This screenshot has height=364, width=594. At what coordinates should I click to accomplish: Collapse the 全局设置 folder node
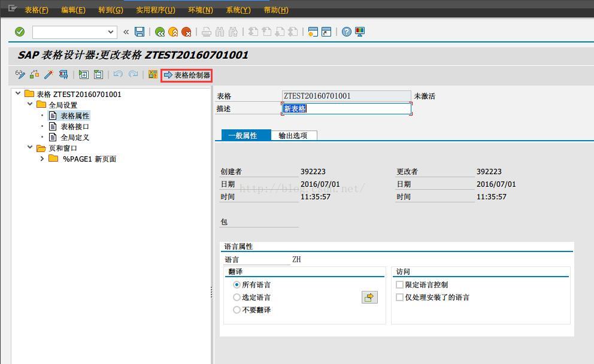30,104
